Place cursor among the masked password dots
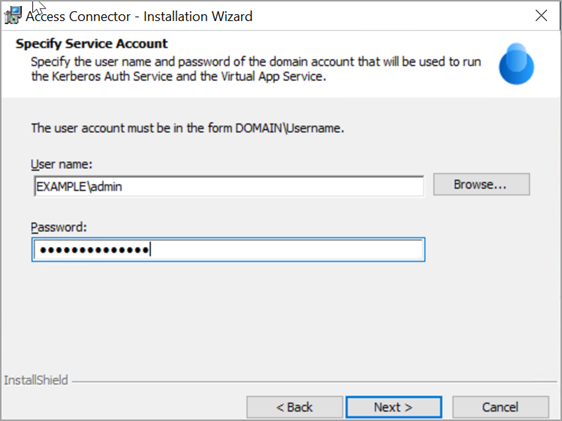Image resolution: width=562 pixels, height=421 pixels. (x=94, y=250)
